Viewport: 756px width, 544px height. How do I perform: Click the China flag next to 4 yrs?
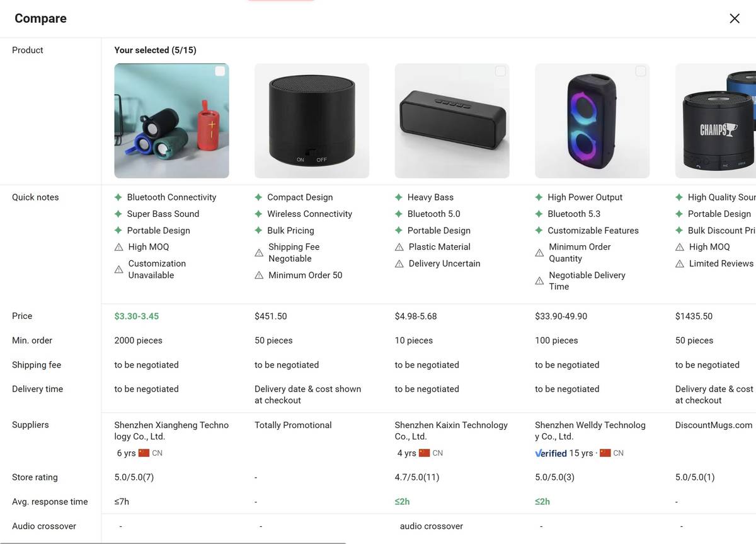click(424, 453)
